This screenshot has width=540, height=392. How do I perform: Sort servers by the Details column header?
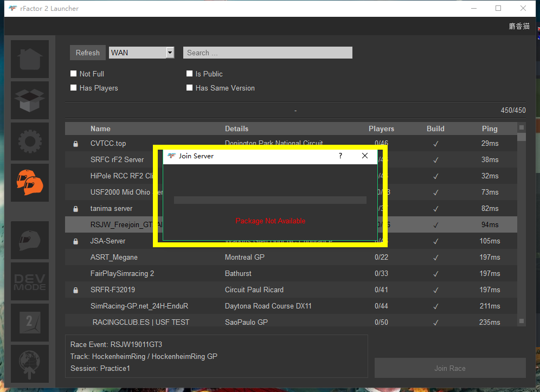236,129
